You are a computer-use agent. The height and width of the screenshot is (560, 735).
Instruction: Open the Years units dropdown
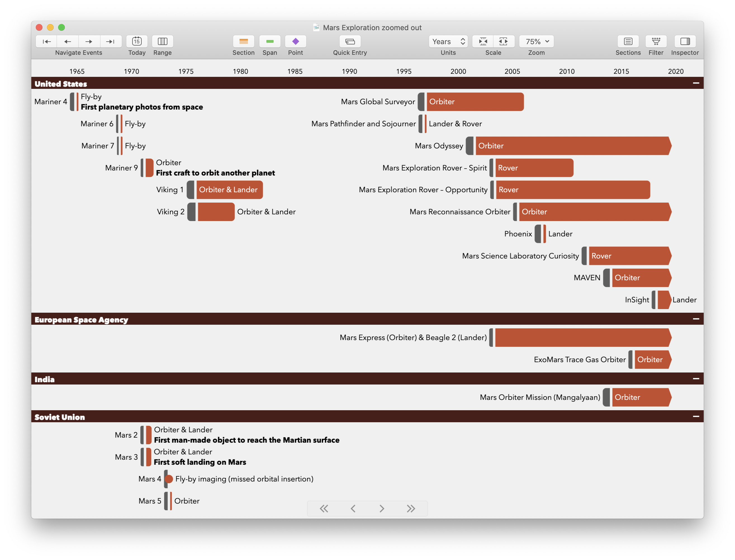[448, 41]
